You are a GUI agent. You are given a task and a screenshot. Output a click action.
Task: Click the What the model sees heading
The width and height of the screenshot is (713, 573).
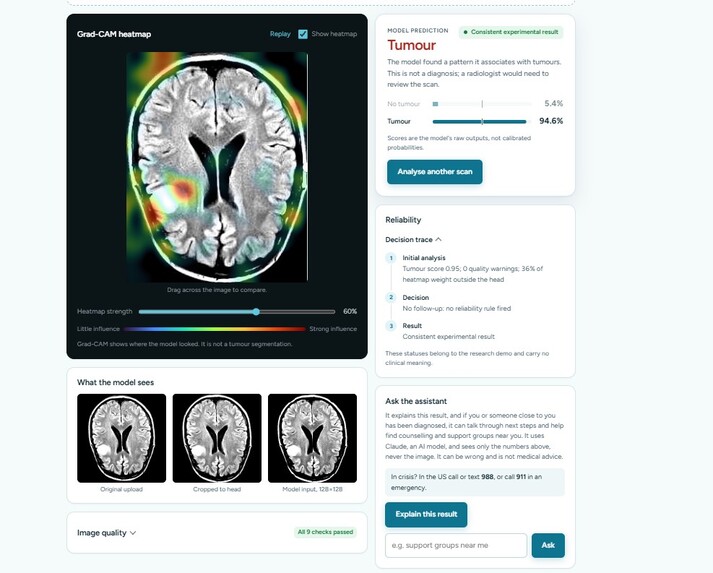click(115, 382)
